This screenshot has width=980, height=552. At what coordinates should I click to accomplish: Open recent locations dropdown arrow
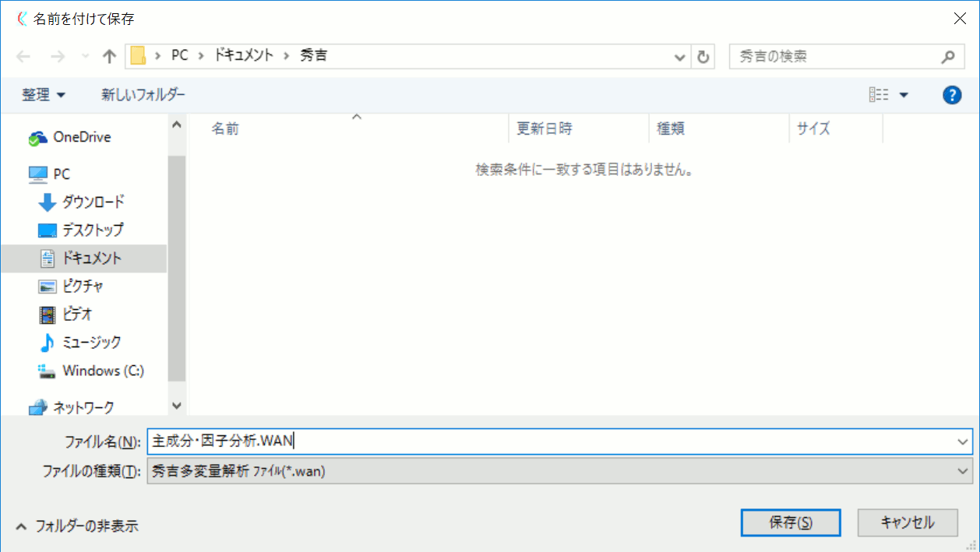85,57
